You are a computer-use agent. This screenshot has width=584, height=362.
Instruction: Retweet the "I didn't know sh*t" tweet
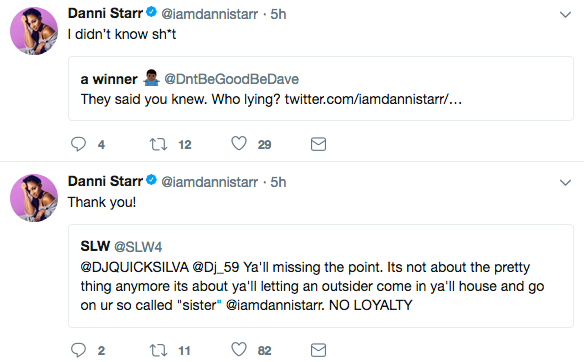(158, 144)
